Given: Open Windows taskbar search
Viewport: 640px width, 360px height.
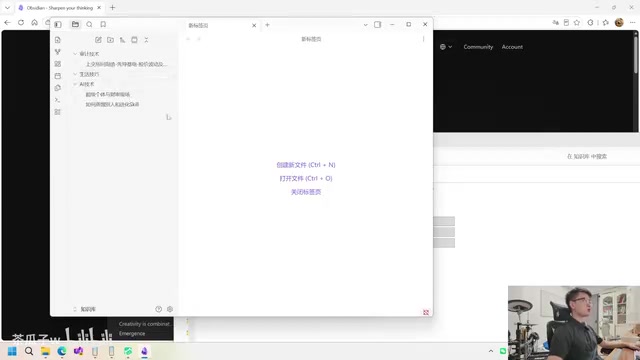Looking at the screenshot, I should pyautogui.click(x=29, y=351).
